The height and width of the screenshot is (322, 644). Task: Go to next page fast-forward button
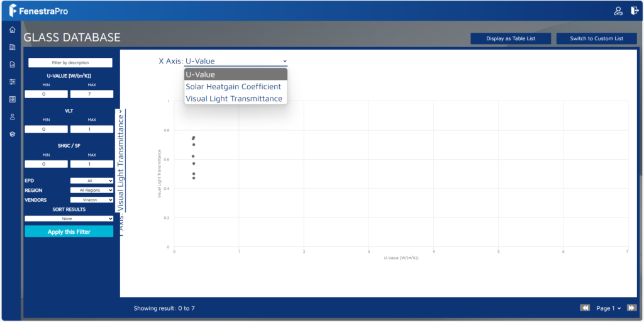(631, 308)
